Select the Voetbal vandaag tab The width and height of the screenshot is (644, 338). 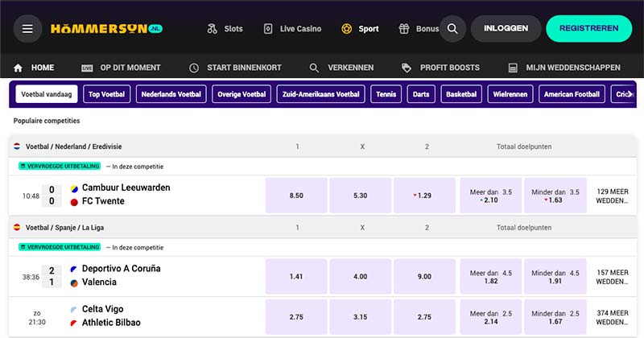(47, 94)
